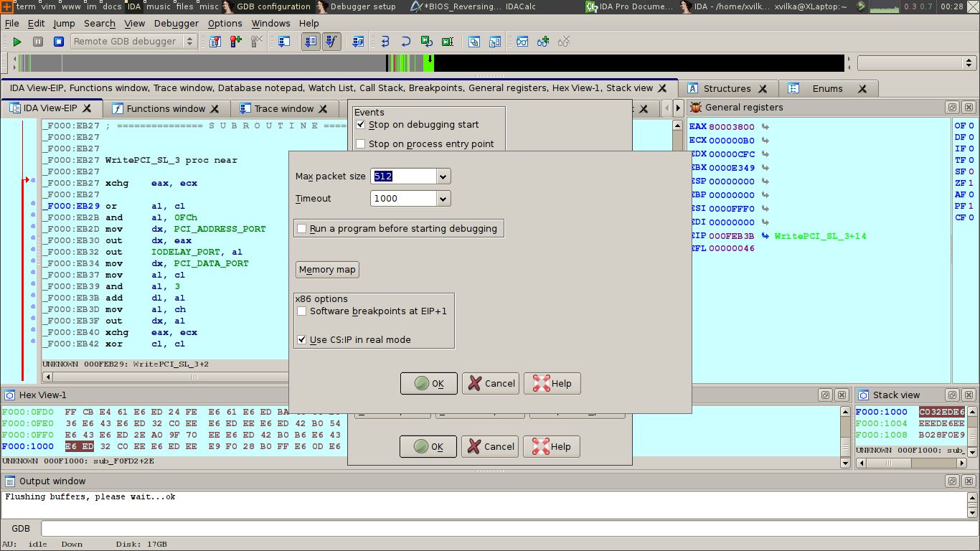
Task: Click the Memory map button
Action: coord(327,270)
